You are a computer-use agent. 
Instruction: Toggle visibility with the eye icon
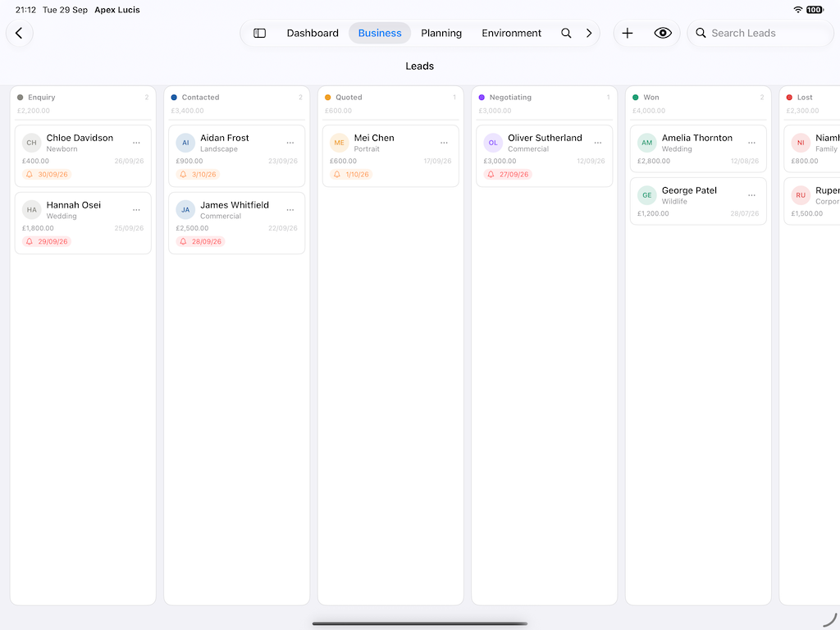click(x=663, y=33)
